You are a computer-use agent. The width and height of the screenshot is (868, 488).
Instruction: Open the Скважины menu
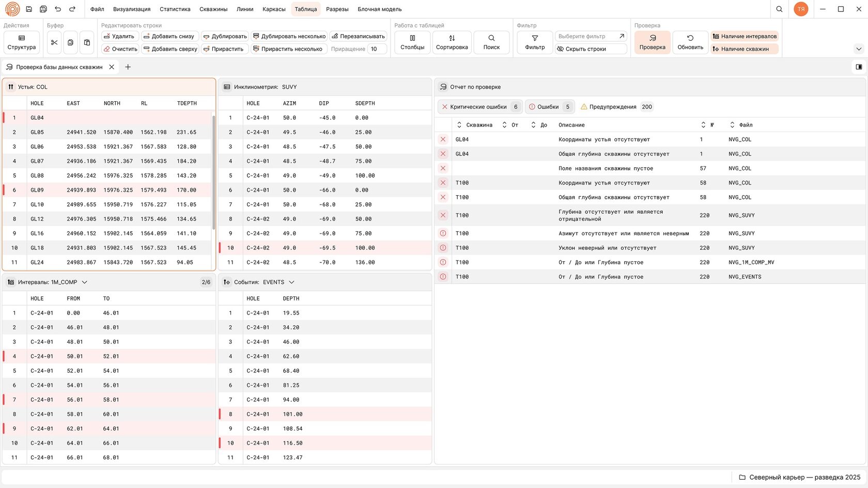pyautogui.click(x=213, y=9)
